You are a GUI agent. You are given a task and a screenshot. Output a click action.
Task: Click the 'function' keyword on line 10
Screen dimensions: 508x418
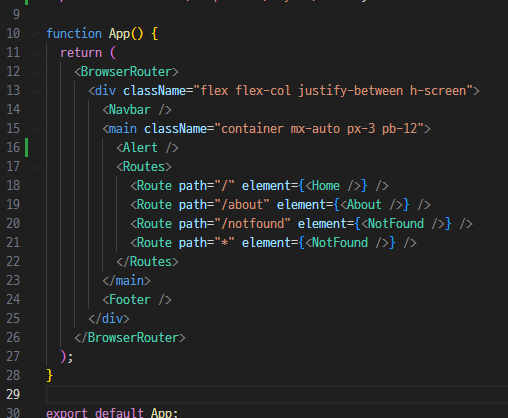74,34
